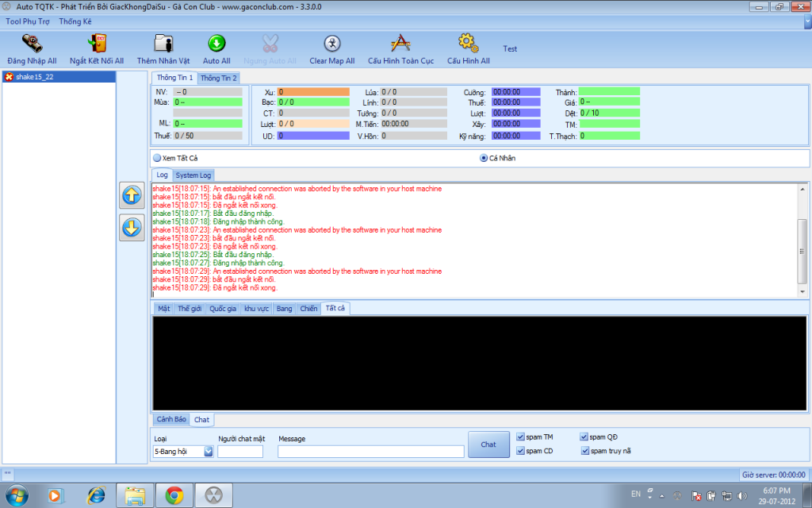812x508 pixels.
Task: Switch to the Thông Tin 2 tab
Action: pyautogui.click(x=219, y=79)
